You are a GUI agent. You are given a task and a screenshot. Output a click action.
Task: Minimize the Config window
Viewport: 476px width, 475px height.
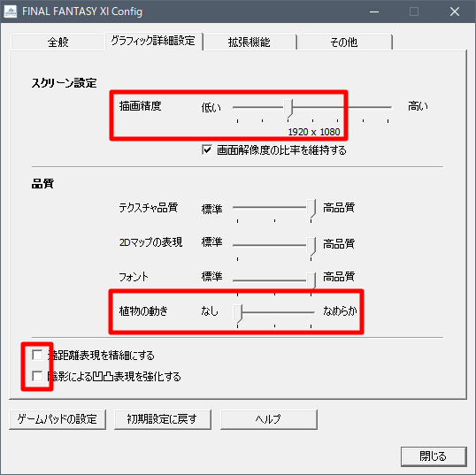[374, 11]
